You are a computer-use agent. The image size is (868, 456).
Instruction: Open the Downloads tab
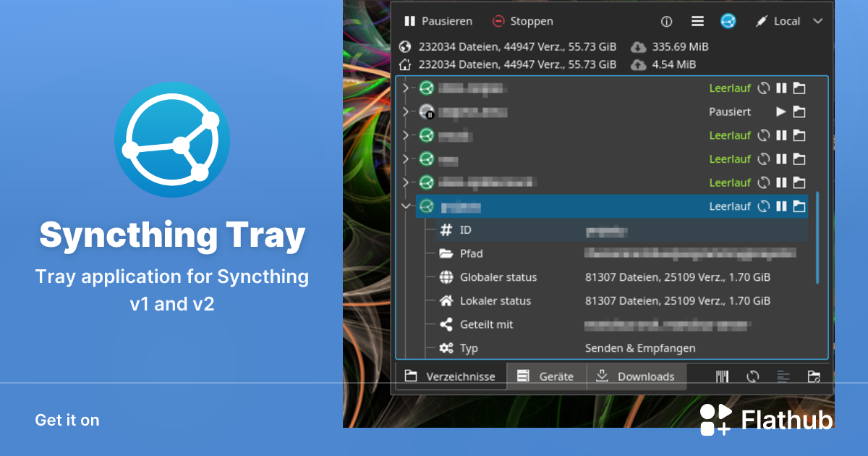tap(637, 376)
